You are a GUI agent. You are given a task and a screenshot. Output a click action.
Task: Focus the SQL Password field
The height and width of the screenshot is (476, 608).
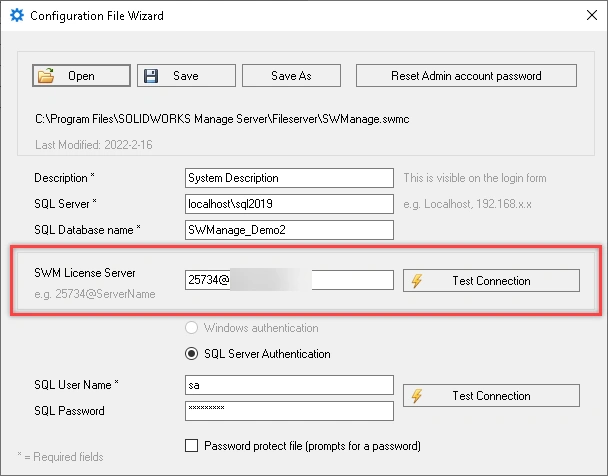[290, 410]
